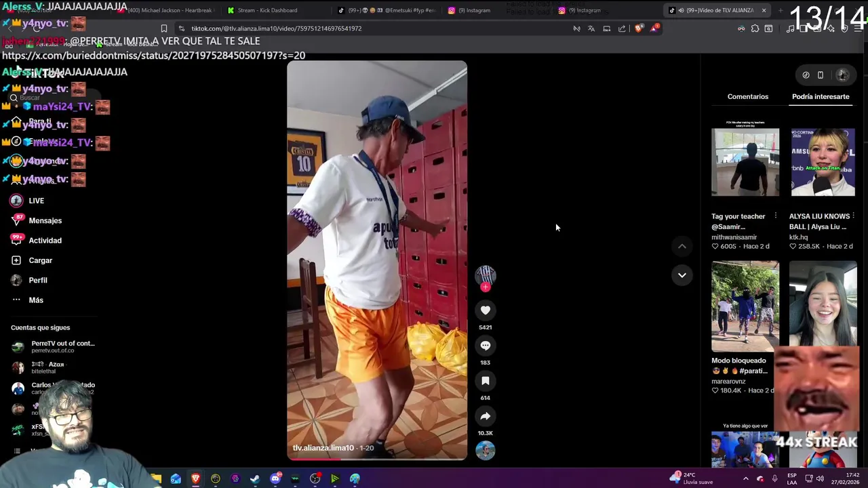Image resolution: width=868 pixels, height=488 pixels.
Task: Show hidden tray icons chevron
Action: tap(746, 479)
